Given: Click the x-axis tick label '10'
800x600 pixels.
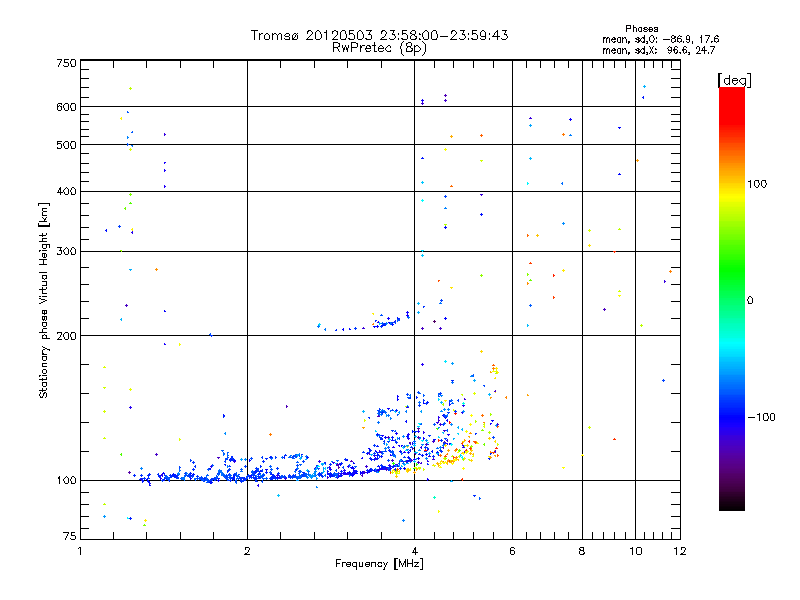Looking at the screenshot, I should click(636, 551).
